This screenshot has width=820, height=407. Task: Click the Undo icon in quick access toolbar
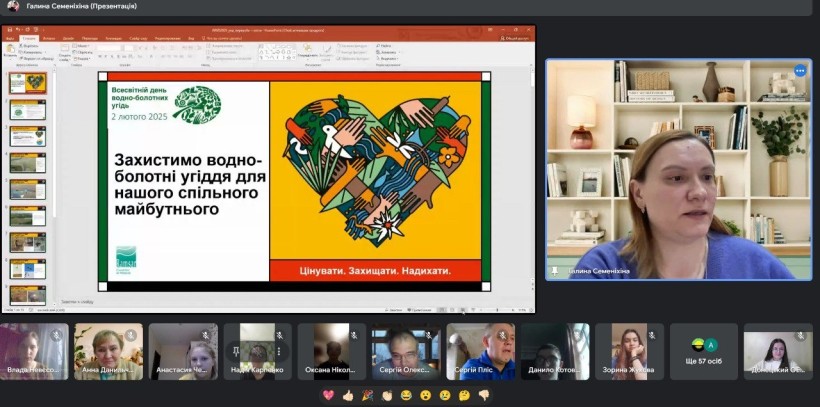pyautogui.click(x=18, y=30)
